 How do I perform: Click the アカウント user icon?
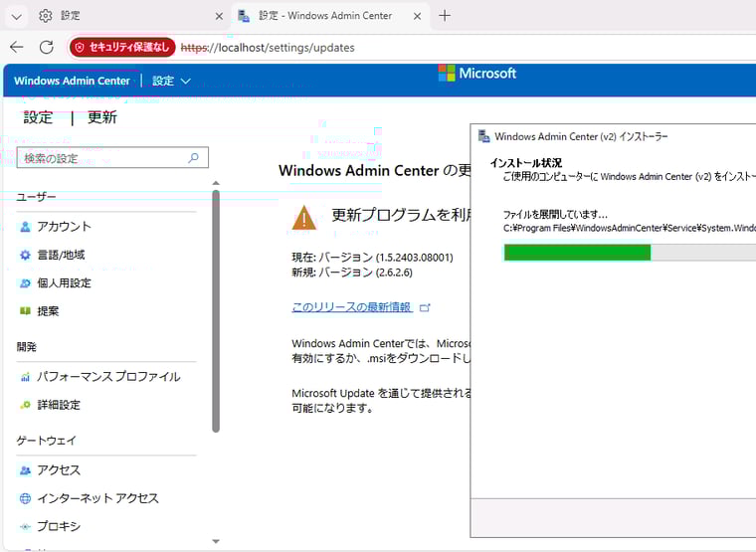pyautogui.click(x=25, y=227)
